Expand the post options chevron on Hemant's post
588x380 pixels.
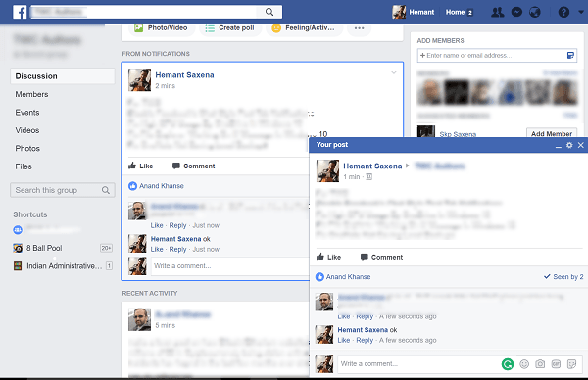pyautogui.click(x=394, y=72)
